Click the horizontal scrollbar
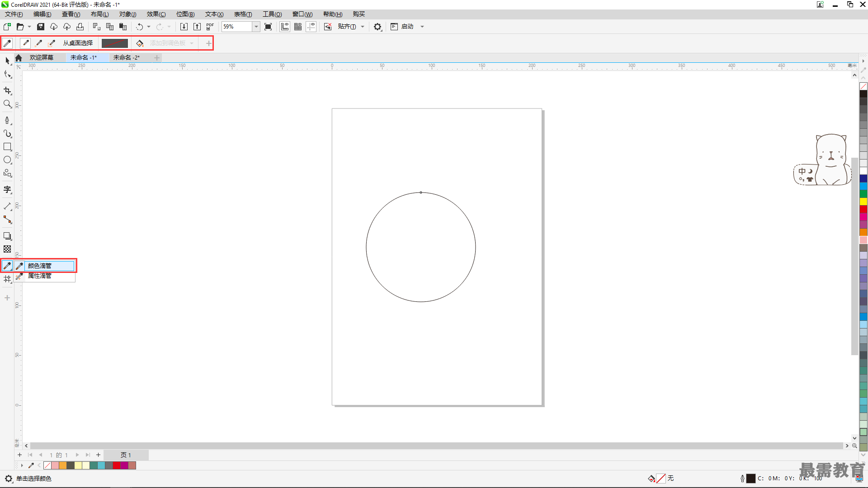The image size is (868, 488). pos(436,446)
